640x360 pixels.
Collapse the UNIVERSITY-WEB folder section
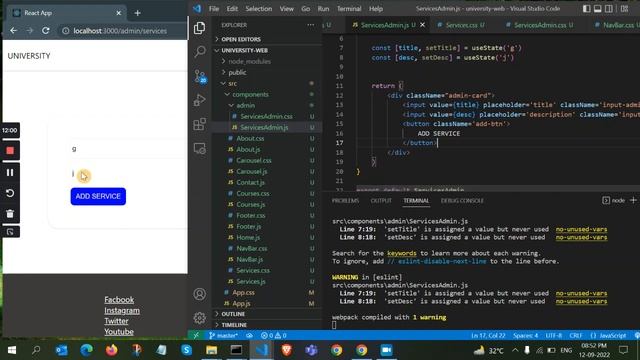coord(245,50)
